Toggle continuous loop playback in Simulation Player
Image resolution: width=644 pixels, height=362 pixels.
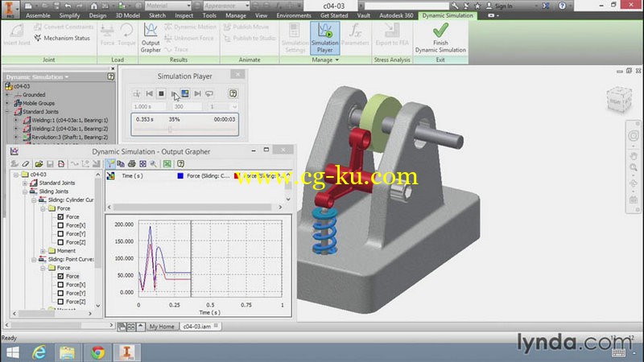[209, 93]
